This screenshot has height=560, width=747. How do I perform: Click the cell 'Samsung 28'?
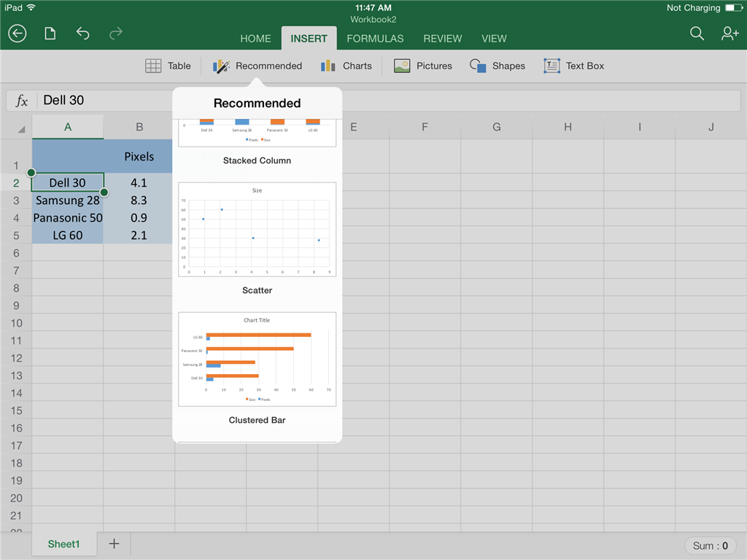click(x=68, y=201)
